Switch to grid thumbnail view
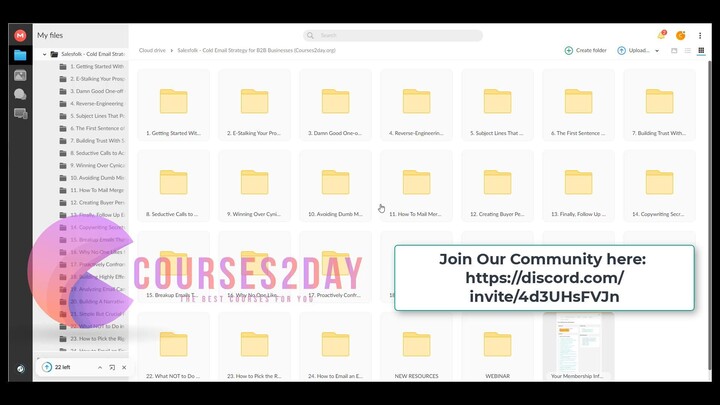 (x=700, y=50)
